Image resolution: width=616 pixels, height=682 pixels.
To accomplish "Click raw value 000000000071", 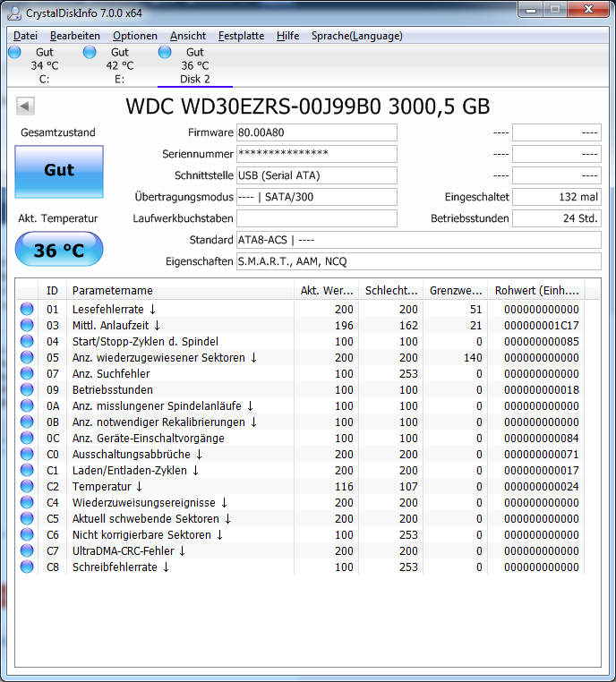I will (x=542, y=454).
